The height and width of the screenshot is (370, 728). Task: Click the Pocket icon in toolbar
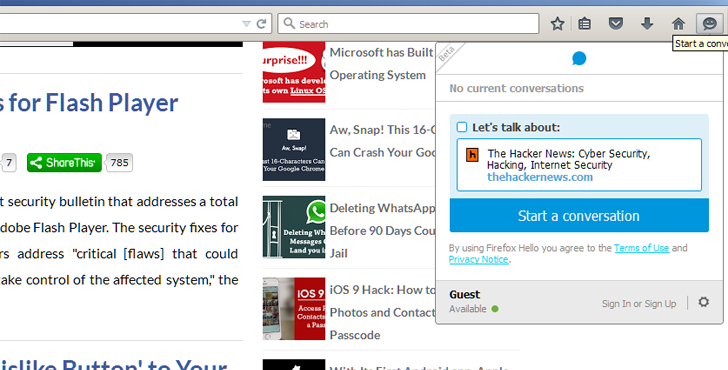(616, 24)
